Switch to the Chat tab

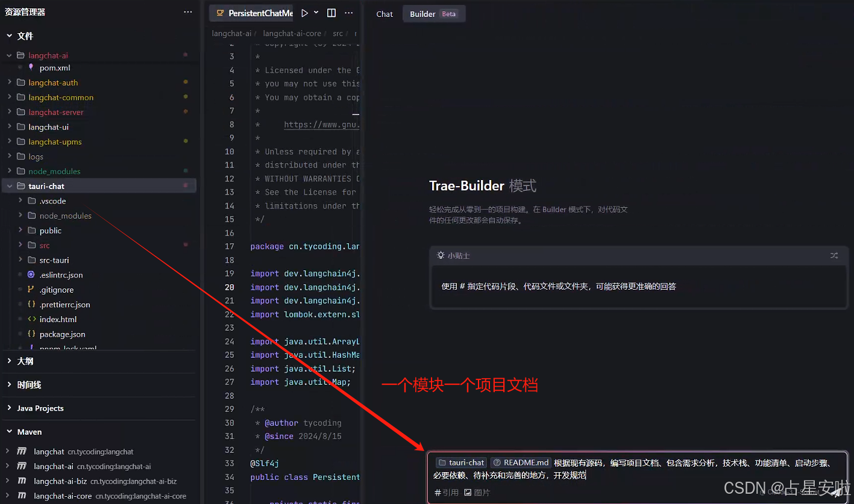coord(385,14)
